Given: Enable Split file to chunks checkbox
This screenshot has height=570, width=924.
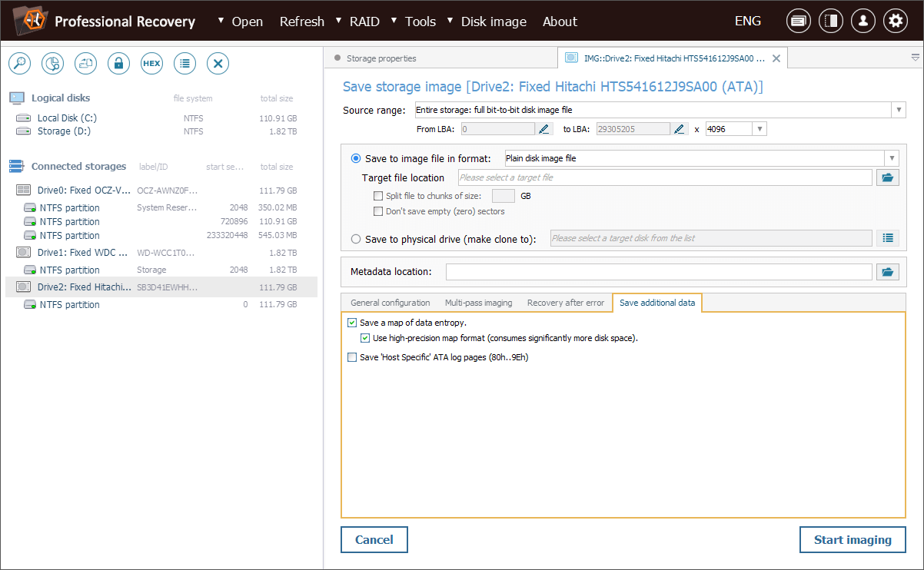Looking at the screenshot, I should [378, 196].
